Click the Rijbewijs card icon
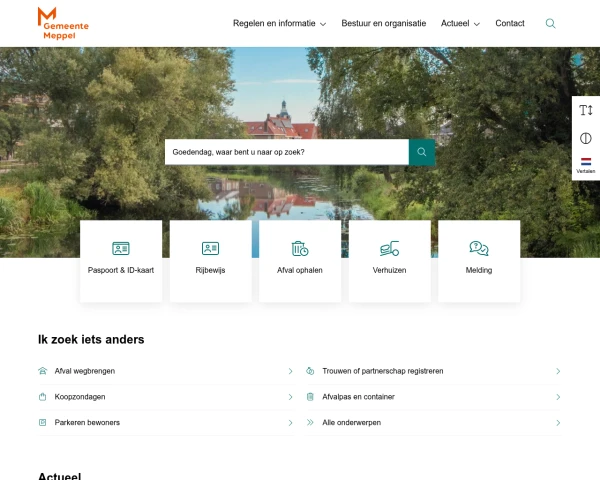This screenshot has width=600, height=480. [x=210, y=248]
